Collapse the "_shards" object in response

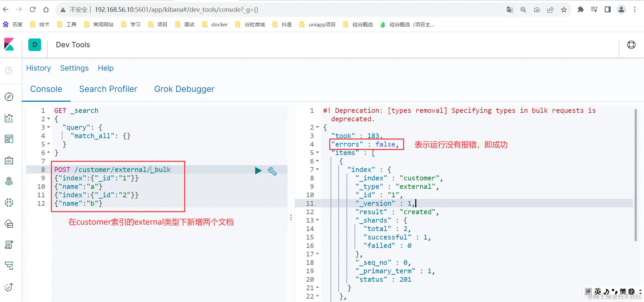tap(317, 220)
